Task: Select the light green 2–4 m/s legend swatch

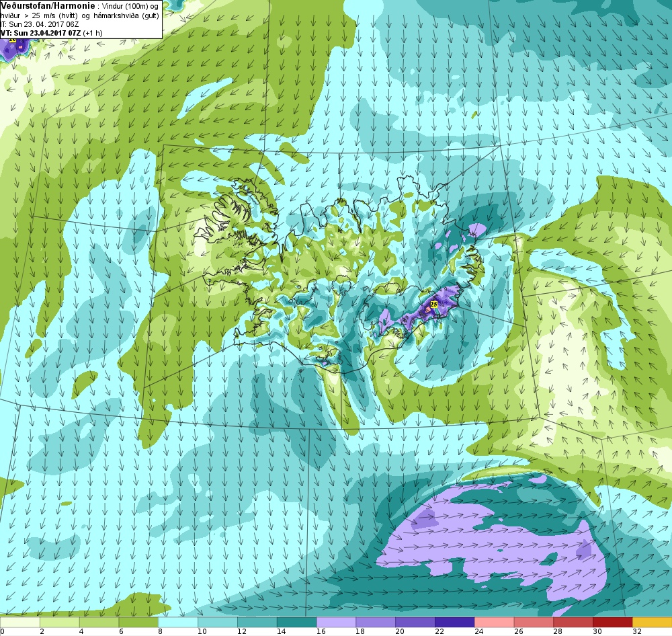Action: coord(59,622)
